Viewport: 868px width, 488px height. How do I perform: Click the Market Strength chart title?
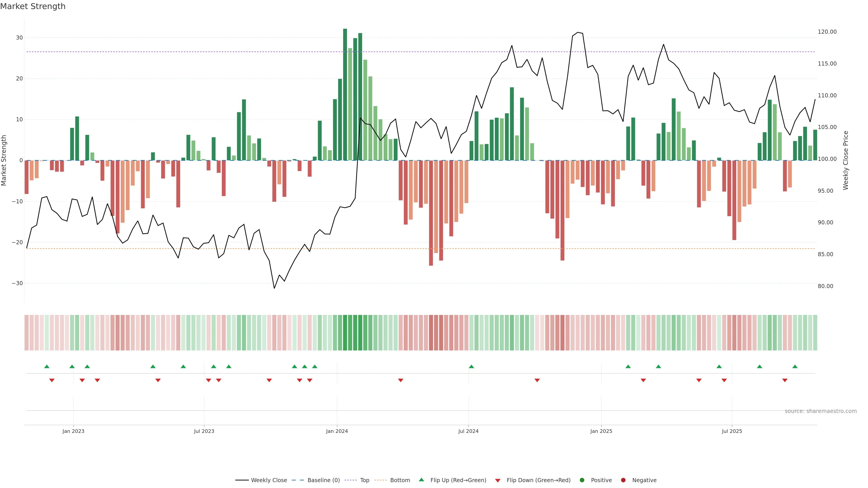coord(33,6)
